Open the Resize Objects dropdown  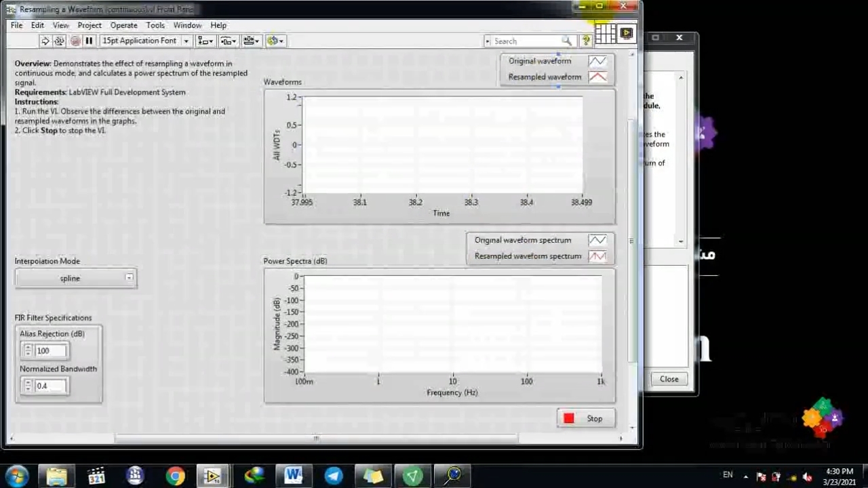251,41
